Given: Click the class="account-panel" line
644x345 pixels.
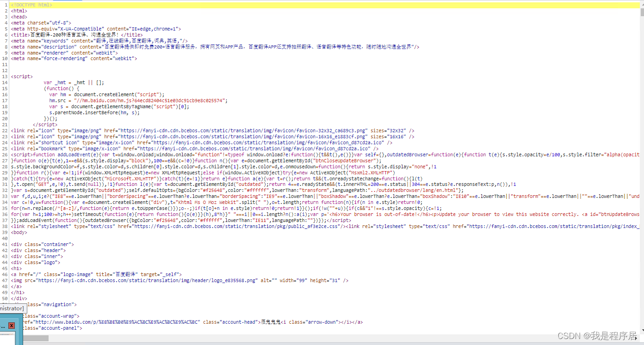Looking at the screenshot, I should (52, 328).
